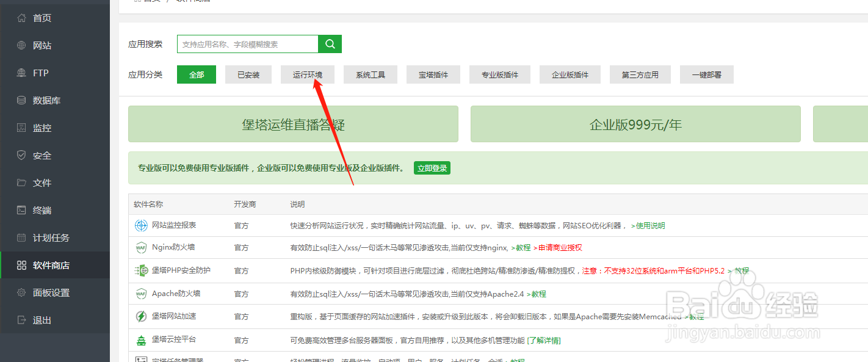The height and width of the screenshot is (362, 868).
Task: Click the grid icon beside 软件商店
Action: [21, 266]
